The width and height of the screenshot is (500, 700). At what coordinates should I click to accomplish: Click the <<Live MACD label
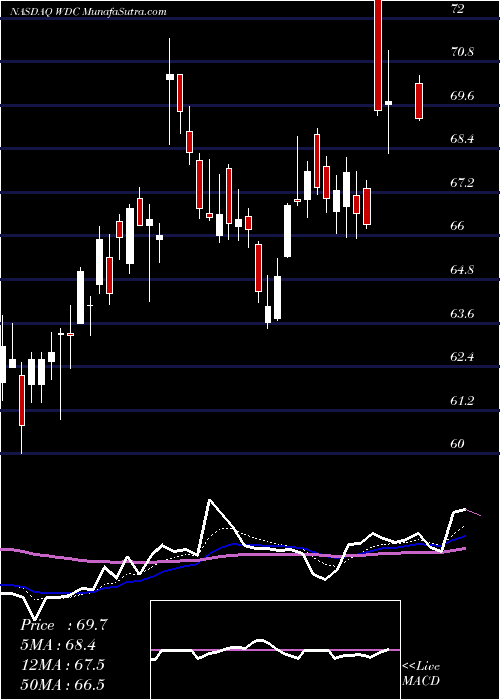[421, 673]
